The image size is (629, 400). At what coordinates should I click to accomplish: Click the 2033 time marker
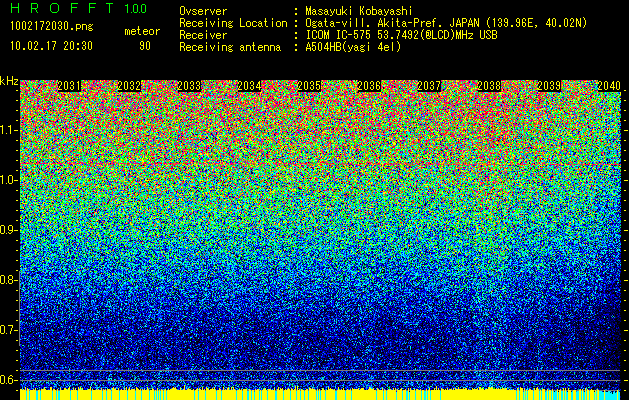pos(189,86)
